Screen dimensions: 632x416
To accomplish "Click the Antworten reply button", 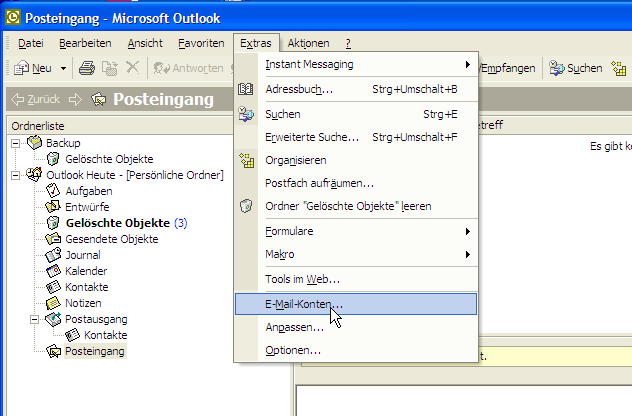I will (x=189, y=68).
